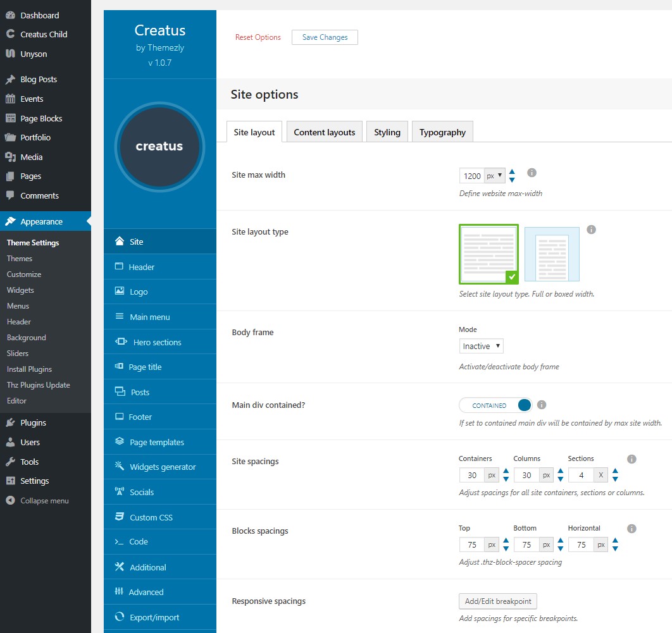Toggle the Main div contained switch
The height and width of the screenshot is (633, 672).
click(x=495, y=405)
